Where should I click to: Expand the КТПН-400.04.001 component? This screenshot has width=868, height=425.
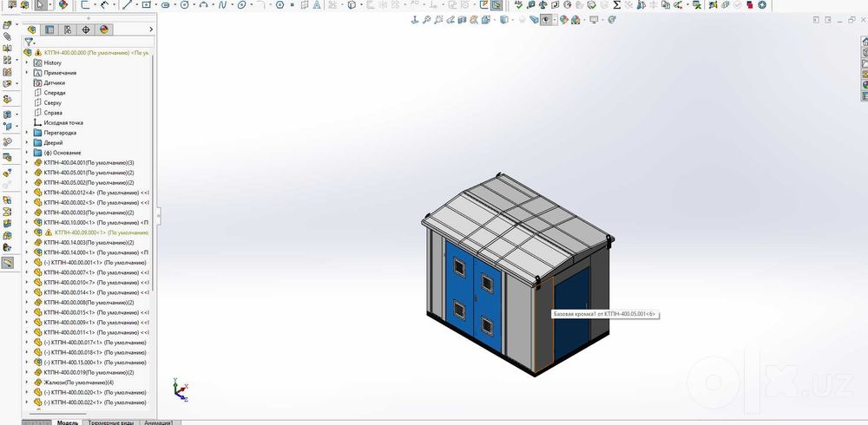[x=27, y=163]
